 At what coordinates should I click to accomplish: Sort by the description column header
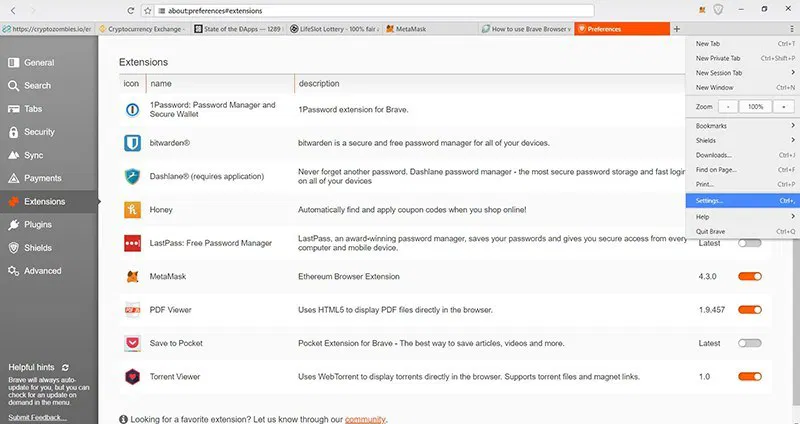point(319,84)
